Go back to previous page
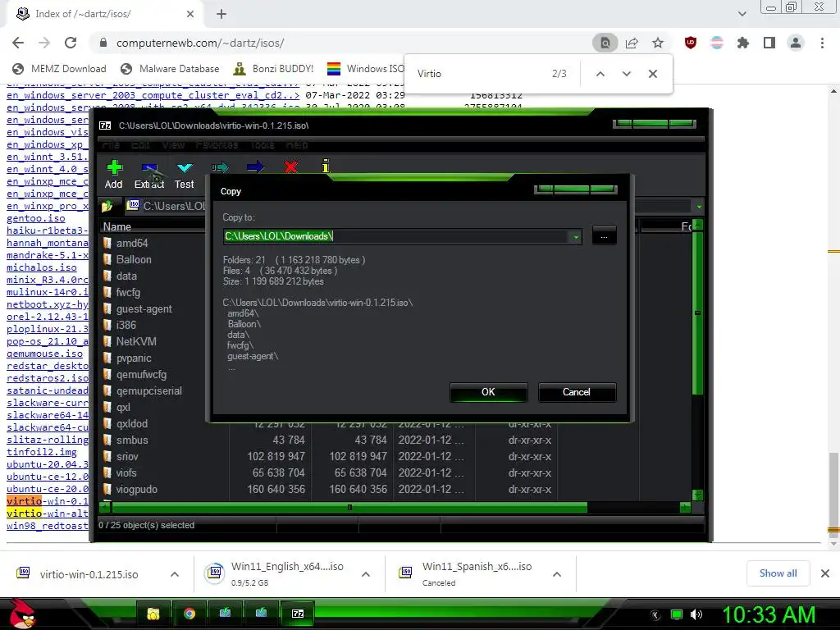This screenshot has height=630, width=840. [x=18, y=43]
